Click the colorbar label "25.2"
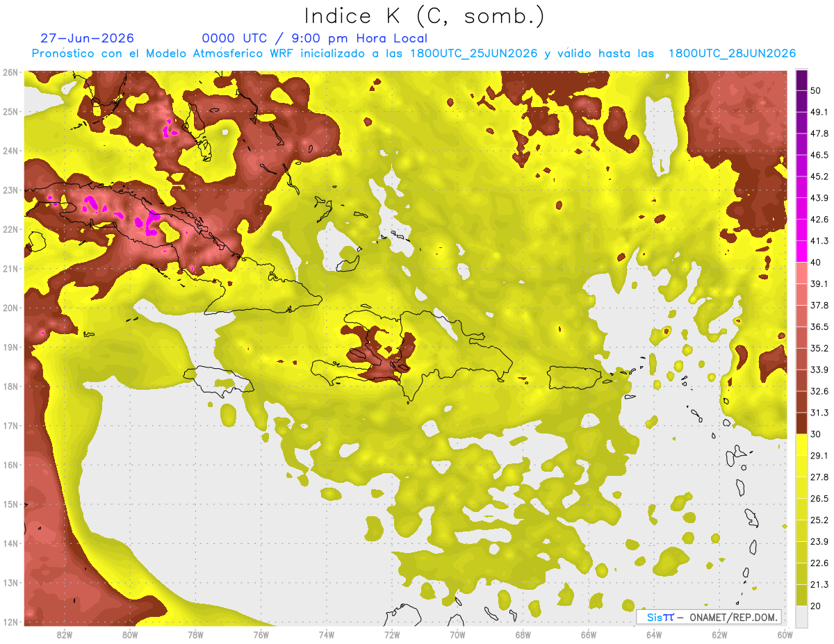 [819, 520]
